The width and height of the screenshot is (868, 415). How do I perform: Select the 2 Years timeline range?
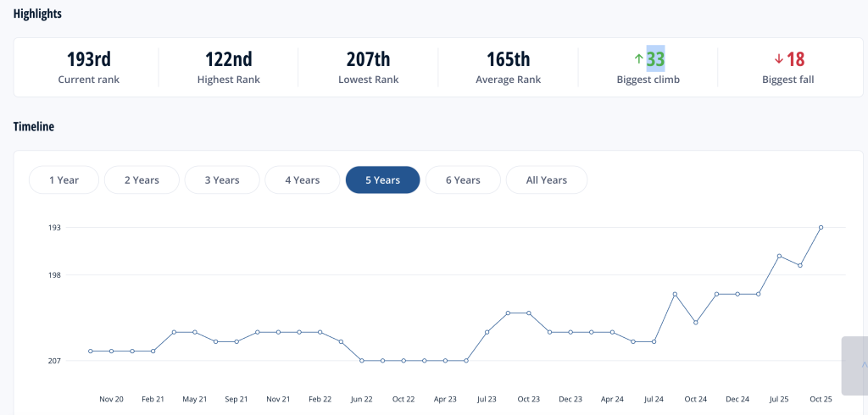point(142,180)
